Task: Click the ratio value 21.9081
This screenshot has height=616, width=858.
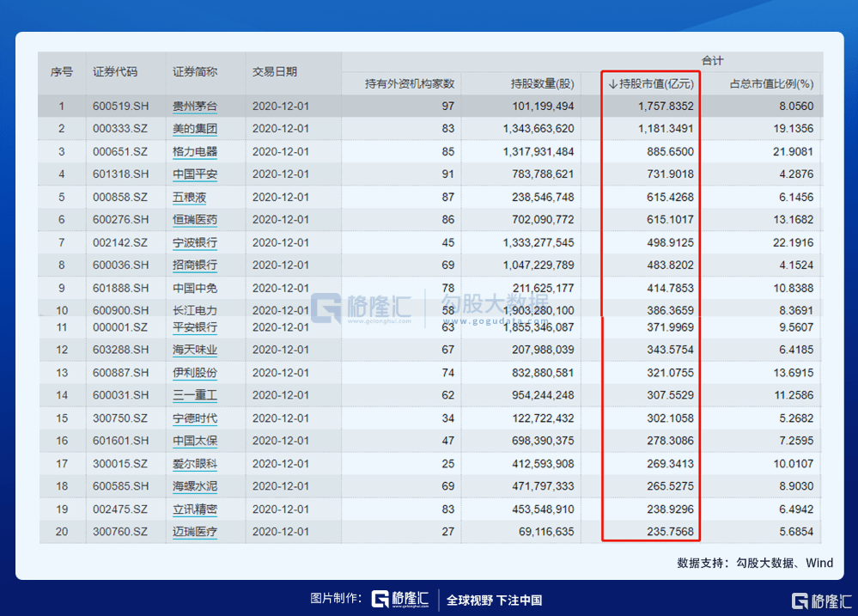Action: (794, 152)
